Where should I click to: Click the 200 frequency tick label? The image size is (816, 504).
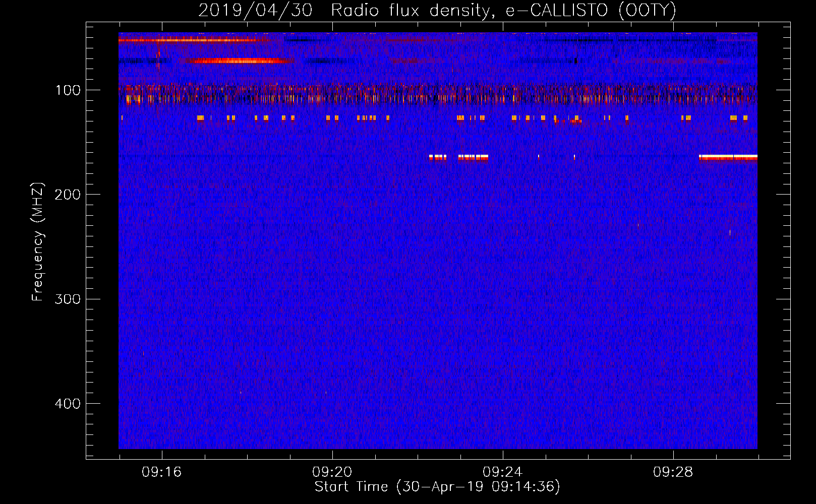pyautogui.click(x=68, y=195)
